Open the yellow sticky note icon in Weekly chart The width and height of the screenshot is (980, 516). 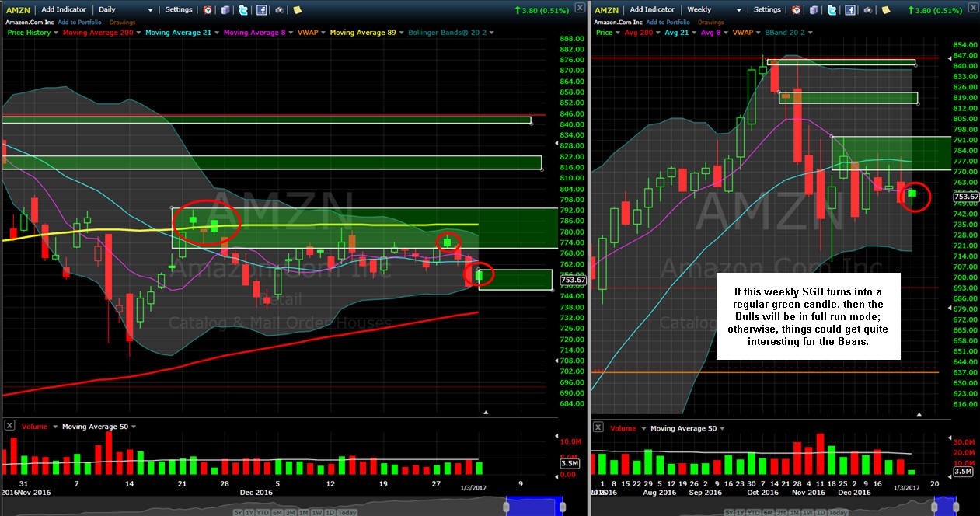pos(885,10)
